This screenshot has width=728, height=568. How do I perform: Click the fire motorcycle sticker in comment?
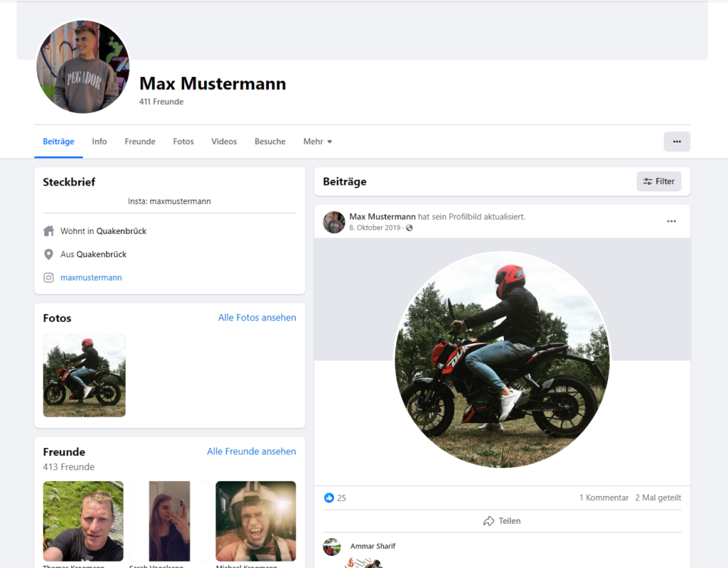click(x=365, y=563)
